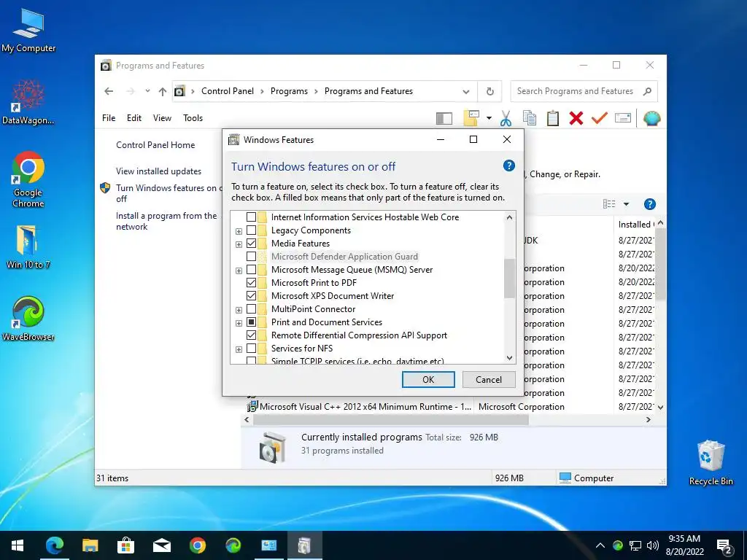Click the volume speaker tray icon

click(653, 545)
